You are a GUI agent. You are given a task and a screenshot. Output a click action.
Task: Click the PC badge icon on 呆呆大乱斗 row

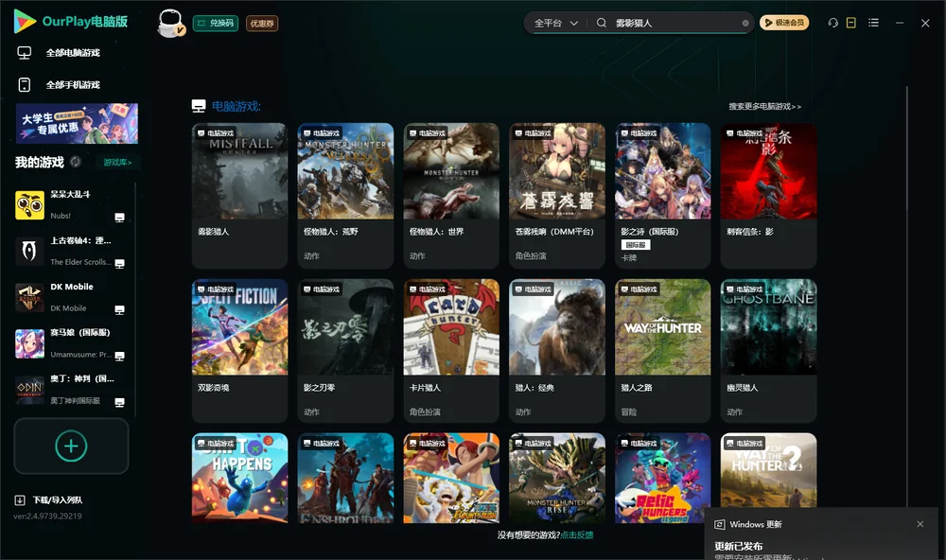tap(119, 218)
